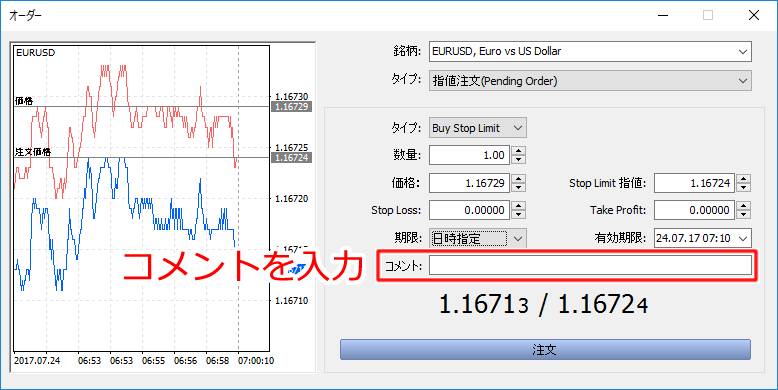
Task: Open the 期限 日時指定 dropdown
Action: pyautogui.click(x=477, y=239)
